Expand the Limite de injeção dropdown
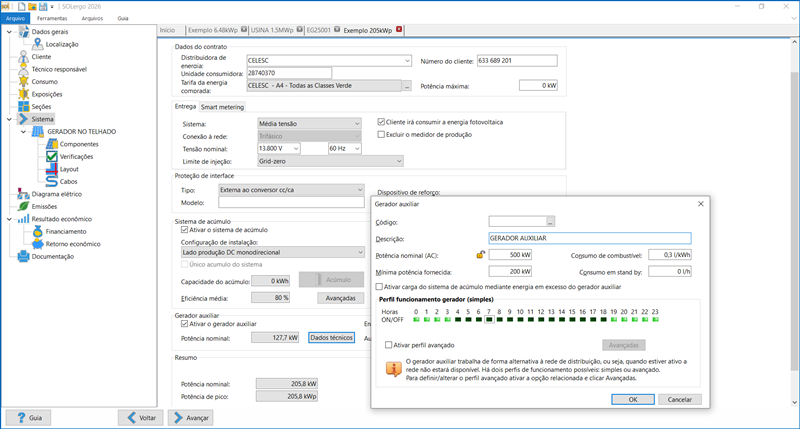Viewport: 800px width, 429px height. click(x=398, y=160)
